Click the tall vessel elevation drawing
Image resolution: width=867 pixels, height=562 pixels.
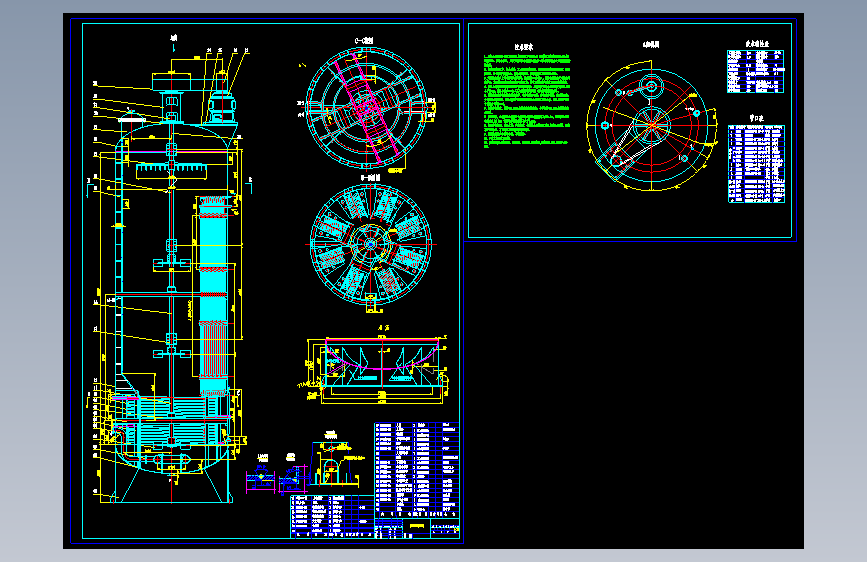[169, 277]
